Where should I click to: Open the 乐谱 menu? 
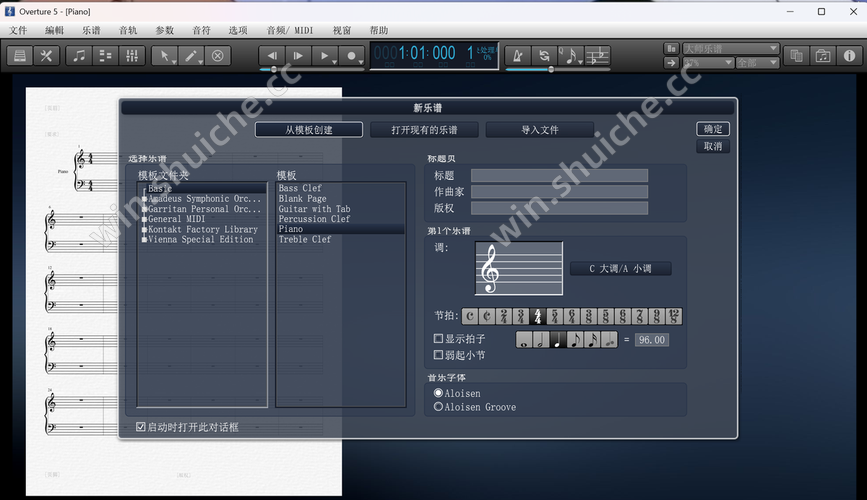point(91,30)
